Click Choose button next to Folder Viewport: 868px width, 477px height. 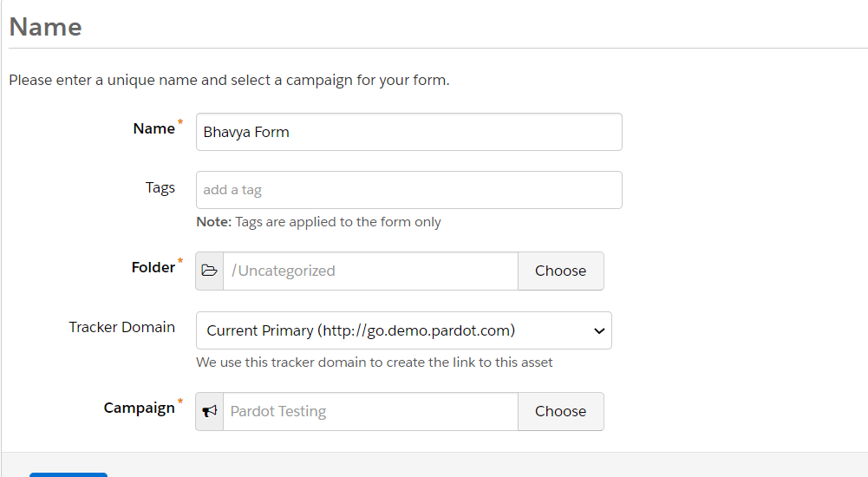point(561,271)
